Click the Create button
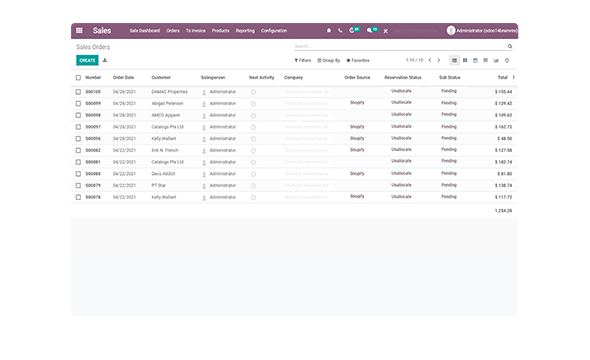The width and height of the screenshot is (590, 360). point(87,60)
